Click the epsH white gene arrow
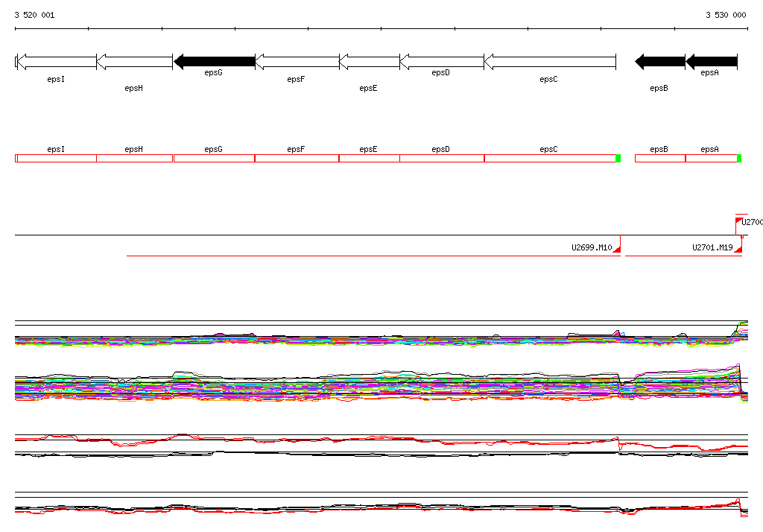This screenshot has width=763, height=532. (x=135, y=62)
